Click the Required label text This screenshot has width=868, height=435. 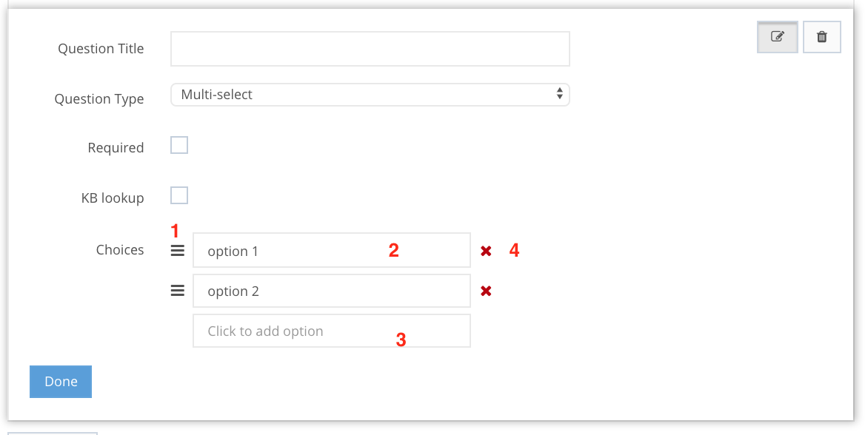pos(116,148)
